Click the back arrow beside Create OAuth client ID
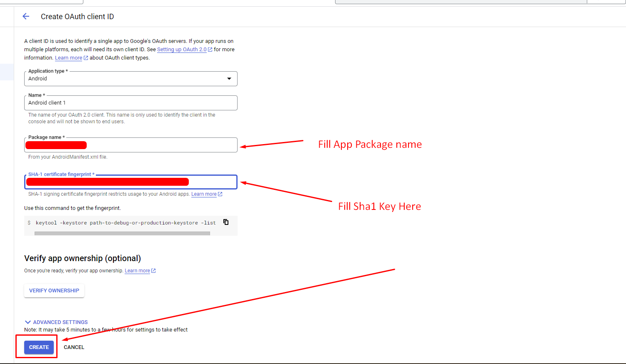626x364 pixels. [26, 16]
